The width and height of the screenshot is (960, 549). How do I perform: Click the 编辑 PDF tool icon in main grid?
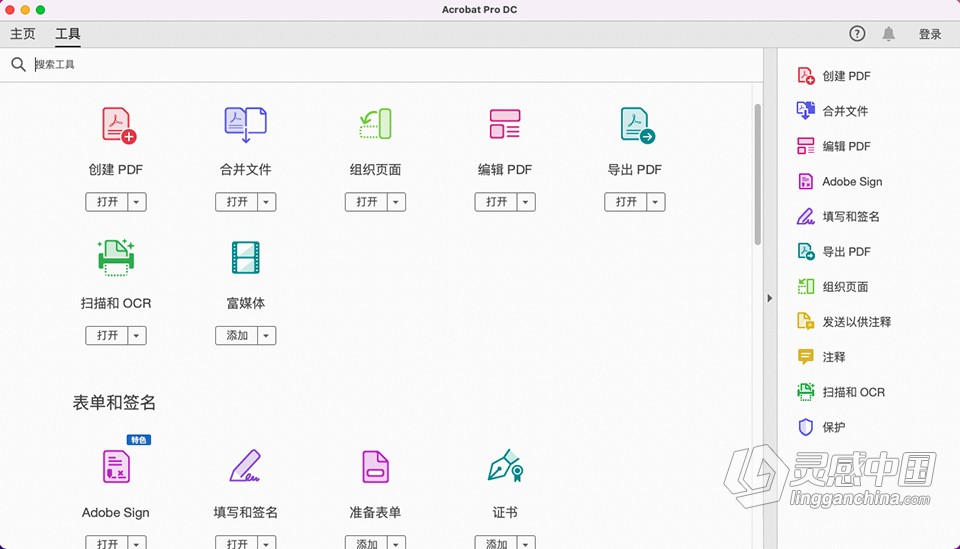point(505,124)
